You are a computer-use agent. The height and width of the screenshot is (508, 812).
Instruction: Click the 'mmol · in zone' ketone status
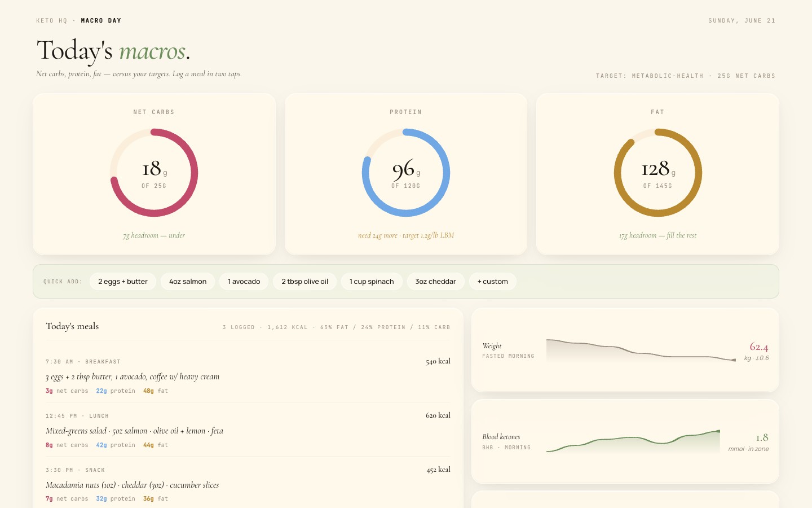(x=748, y=449)
